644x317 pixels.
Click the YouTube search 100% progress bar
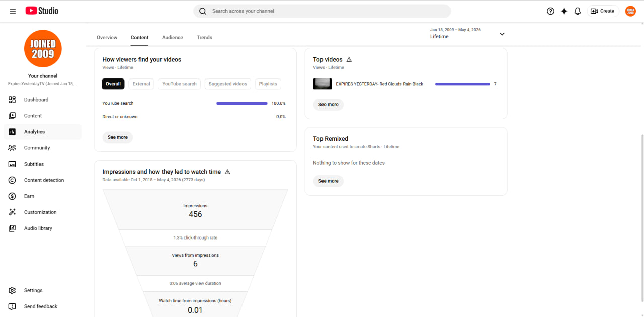tap(242, 103)
